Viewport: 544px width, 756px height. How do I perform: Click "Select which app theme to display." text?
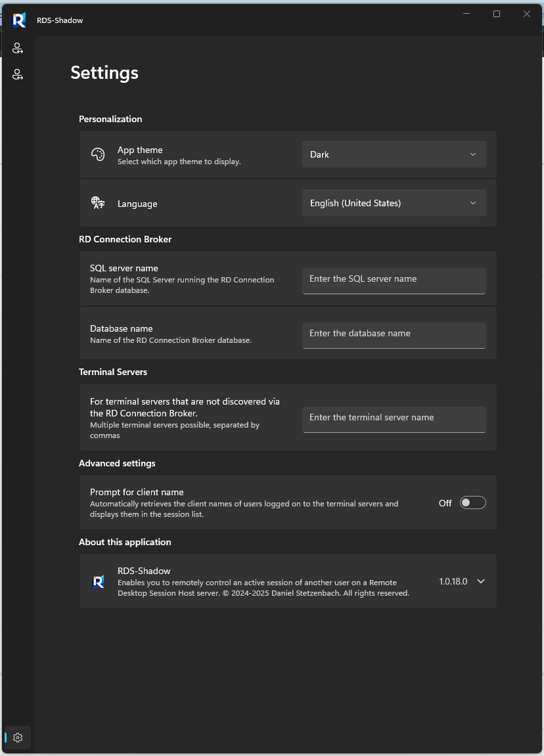[179, 162]
